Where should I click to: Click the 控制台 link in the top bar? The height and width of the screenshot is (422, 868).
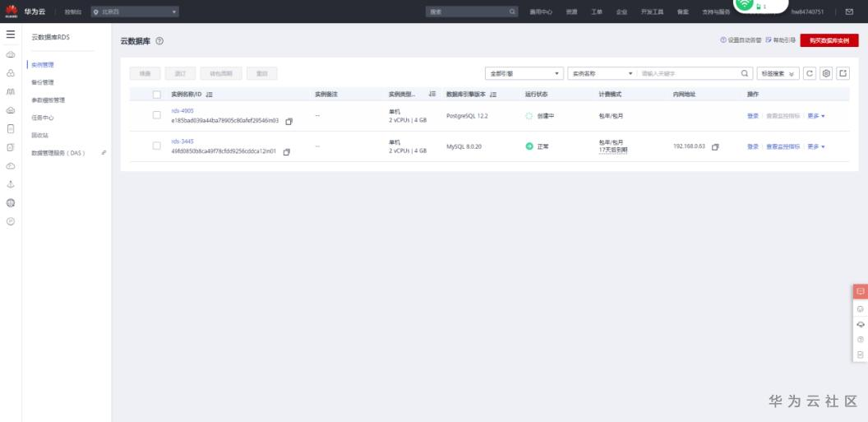pos(72,12)
